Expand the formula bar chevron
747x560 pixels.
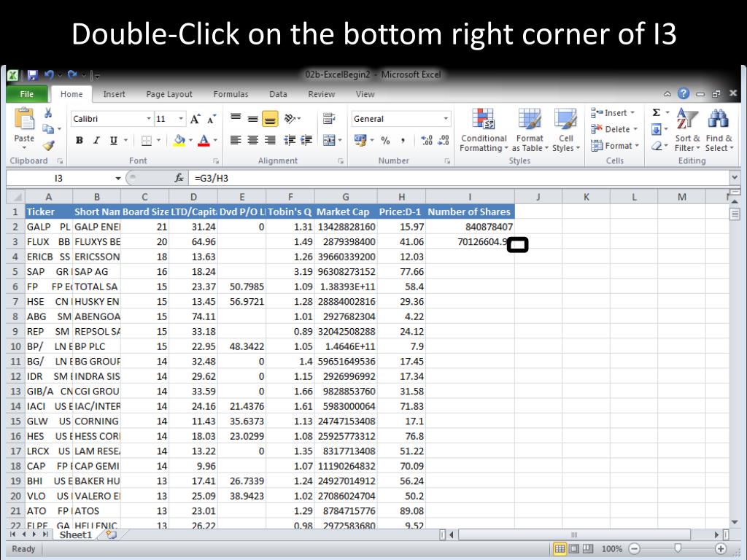pos(734,178)
